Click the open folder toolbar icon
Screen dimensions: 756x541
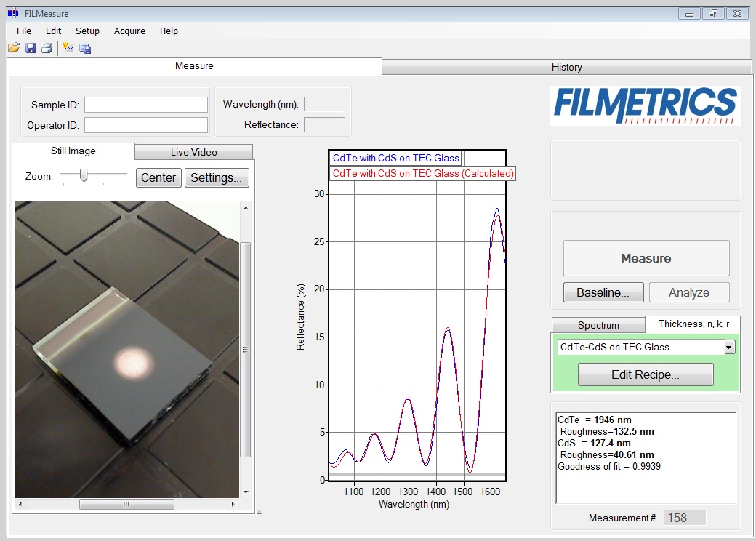[14, 48]
